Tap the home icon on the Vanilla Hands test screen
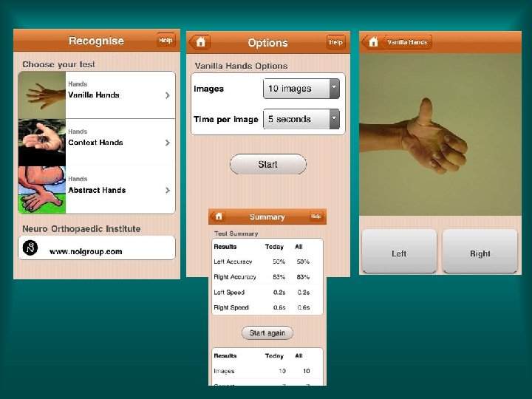532x399 pixels. (x=373, y=42)
